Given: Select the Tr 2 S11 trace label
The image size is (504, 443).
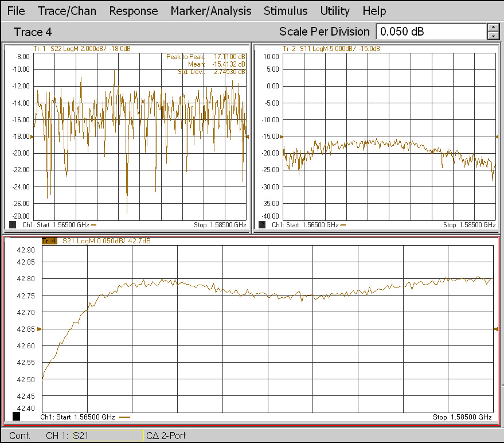Looking at the screenshot, I should pyautogui.click(x=331, y=49).
